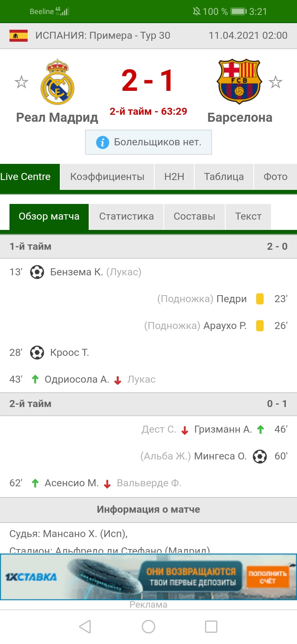The height and width of the screenshot is (644, 297).
Task: Open the Коэффициенты tab
Action: [107, 177]
